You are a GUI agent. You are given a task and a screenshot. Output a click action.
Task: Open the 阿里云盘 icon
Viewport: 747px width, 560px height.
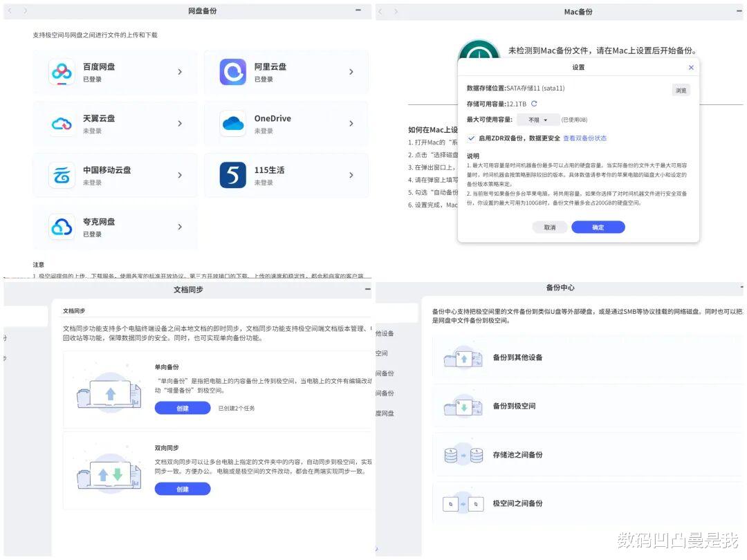(x=233, y=72)
